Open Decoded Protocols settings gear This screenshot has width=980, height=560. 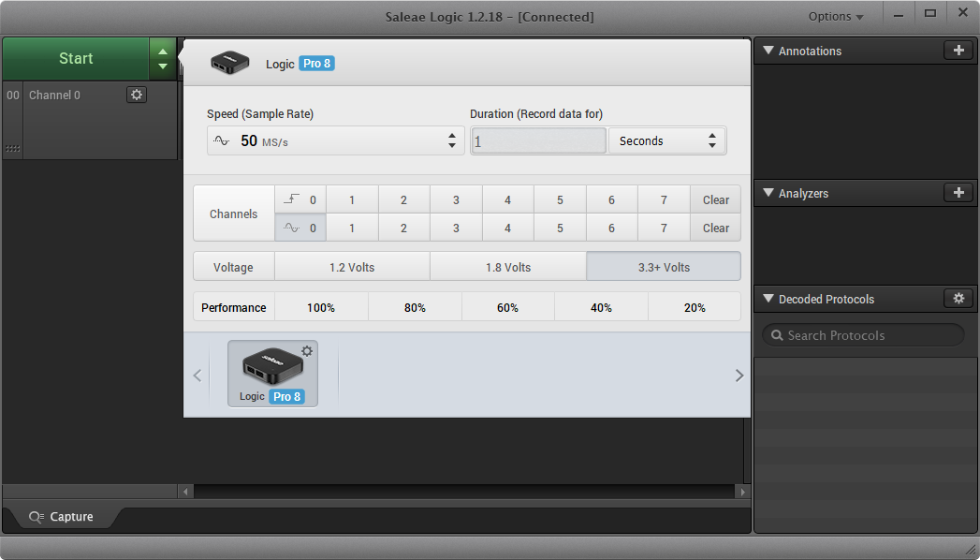pyautogui.click(x=958, y=299)
